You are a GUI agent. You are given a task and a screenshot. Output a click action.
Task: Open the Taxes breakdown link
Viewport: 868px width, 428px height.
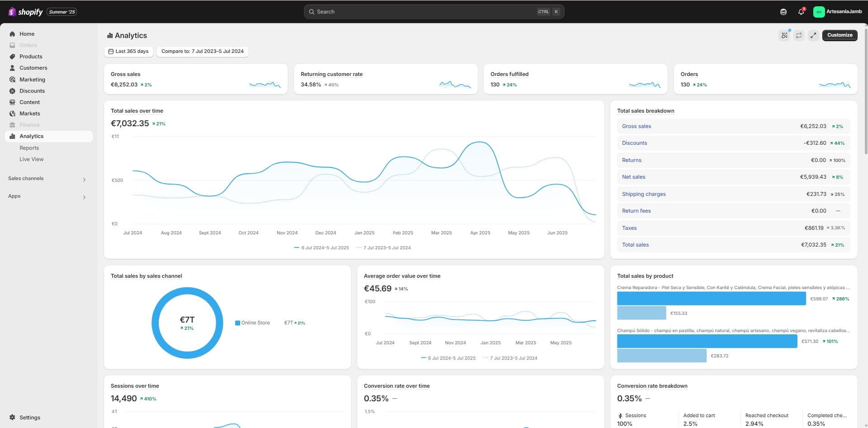click(x=629, y=228)
